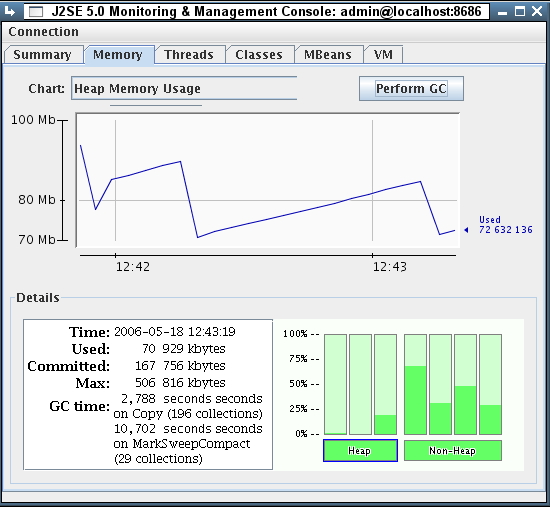This screenshot has height=507, width=550.
Task: Open the Heap Memory Usage chart dropdown
Action: pyautogui.click(x=184, y=88)
